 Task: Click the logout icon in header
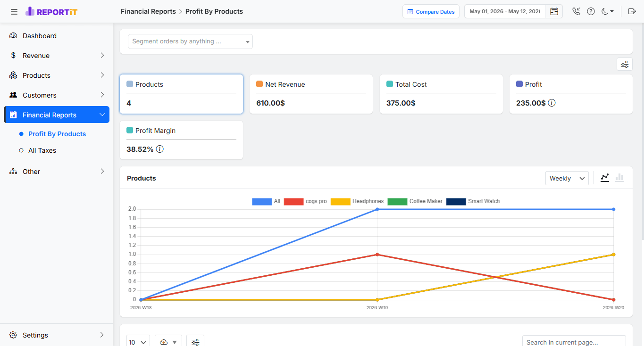tap(632, 12)
